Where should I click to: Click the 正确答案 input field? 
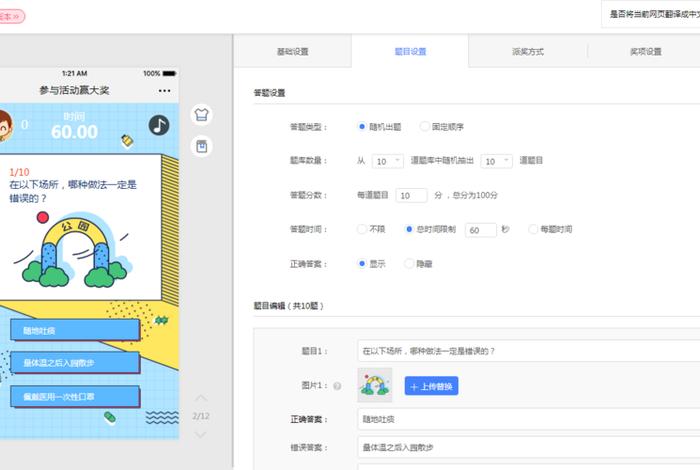coord(529,419)
